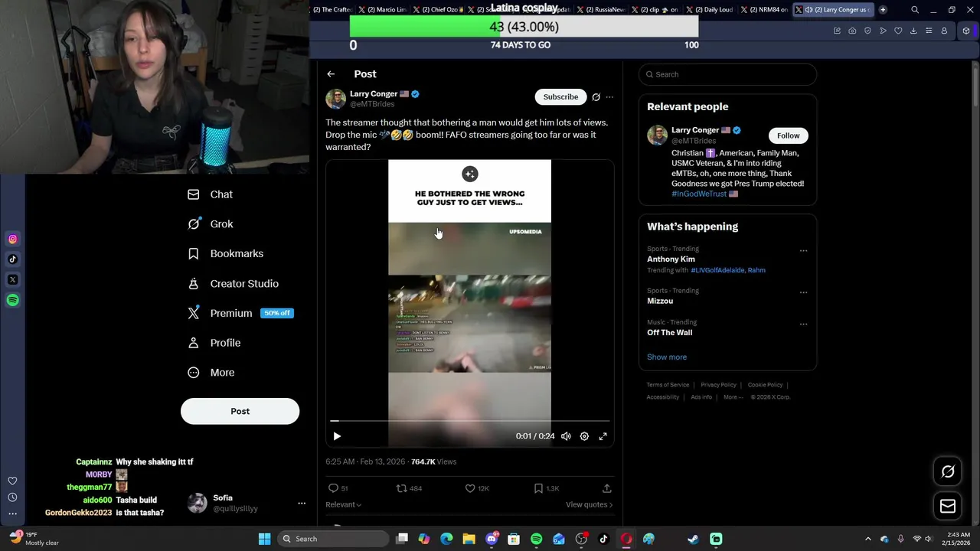This screenshot has width=980, height=551.
Task: Open Grok from the sidebar
Action: point(211,224)
